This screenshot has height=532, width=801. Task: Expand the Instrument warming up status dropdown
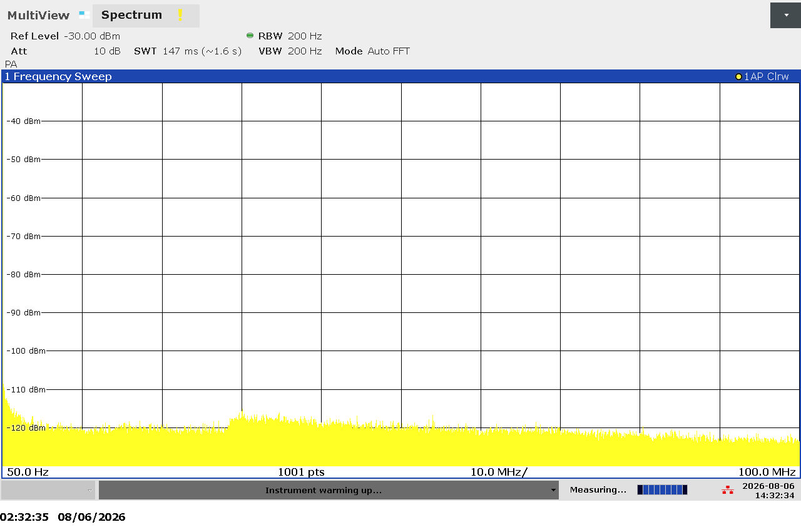(553, 490)
